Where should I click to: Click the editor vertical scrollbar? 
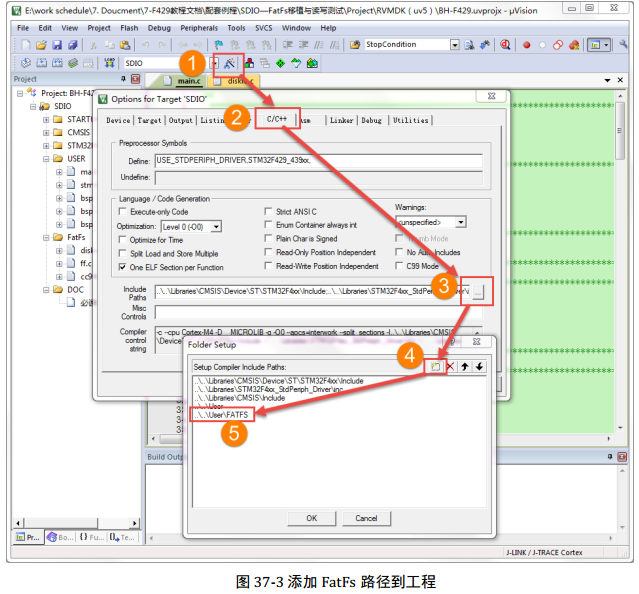(620, 262)
